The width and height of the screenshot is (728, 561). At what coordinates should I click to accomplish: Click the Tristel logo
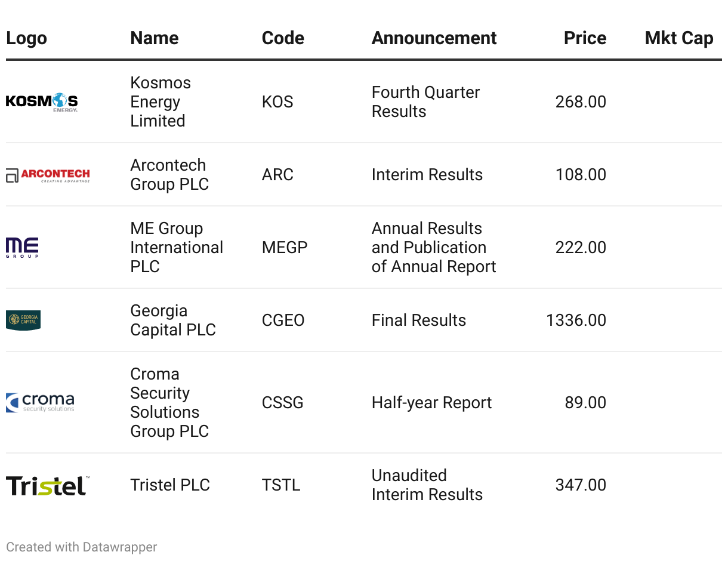point(47,485)
